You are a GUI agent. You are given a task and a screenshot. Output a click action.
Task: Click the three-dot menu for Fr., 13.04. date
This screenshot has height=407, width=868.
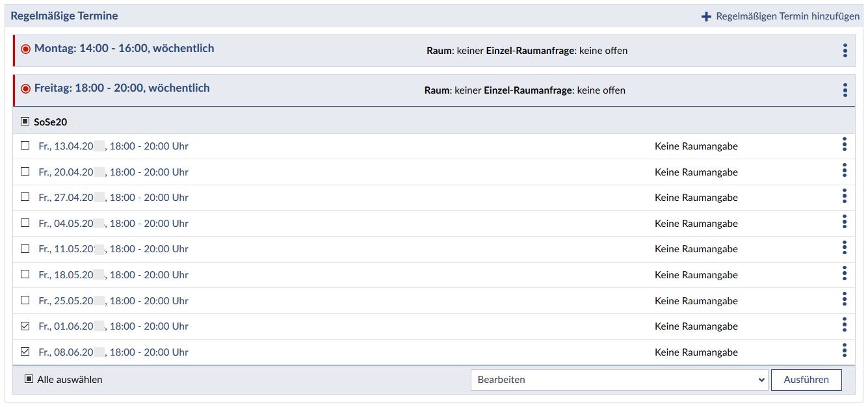(x=844, y=145)
